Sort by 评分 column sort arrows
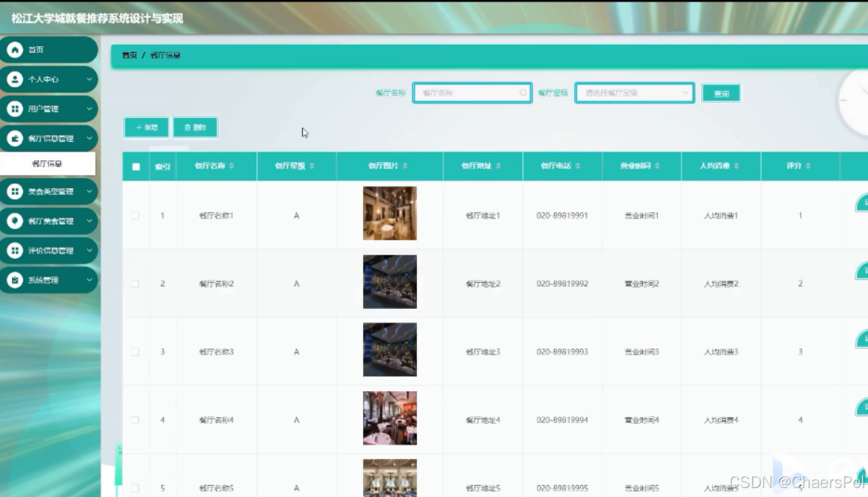 [x=808, y=166]
